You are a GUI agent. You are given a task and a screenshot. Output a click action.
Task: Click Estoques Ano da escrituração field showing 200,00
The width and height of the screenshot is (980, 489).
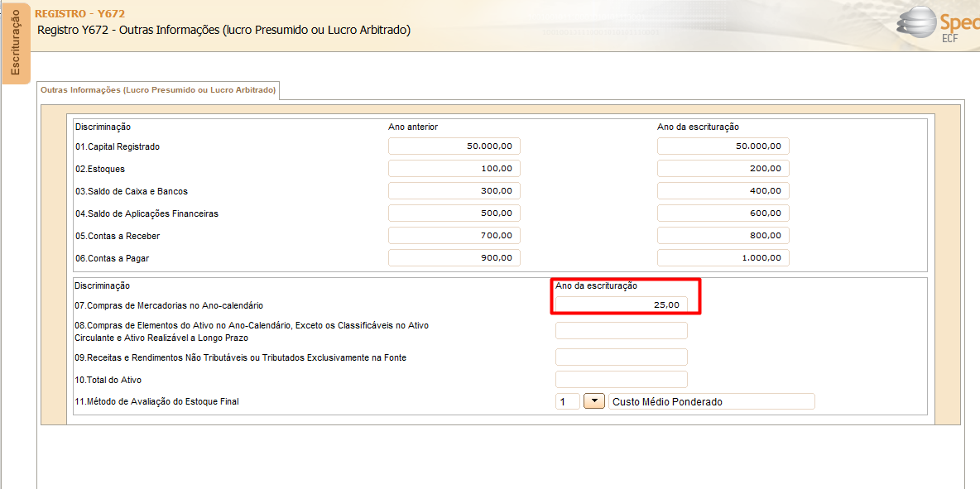[723, 169]
